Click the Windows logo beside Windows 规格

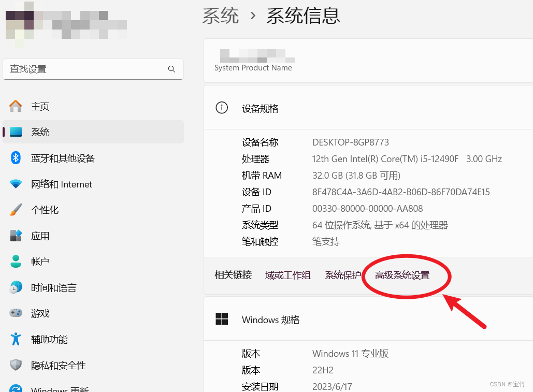coord(222,319)
